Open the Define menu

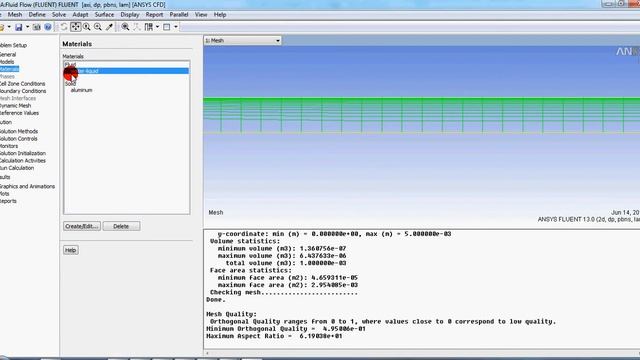pos(37,15)
